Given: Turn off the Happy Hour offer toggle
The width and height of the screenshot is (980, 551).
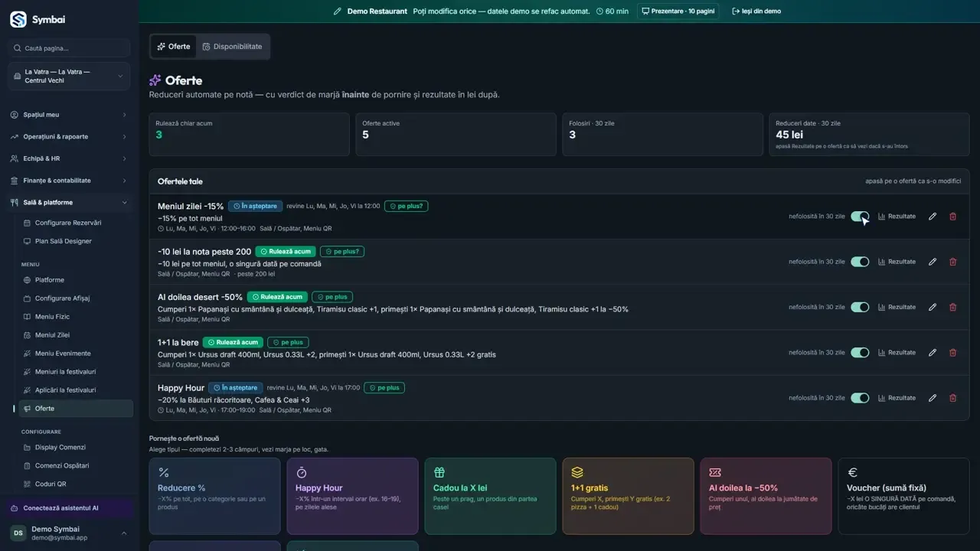Looking at the screenshot, I should [860, 398].
